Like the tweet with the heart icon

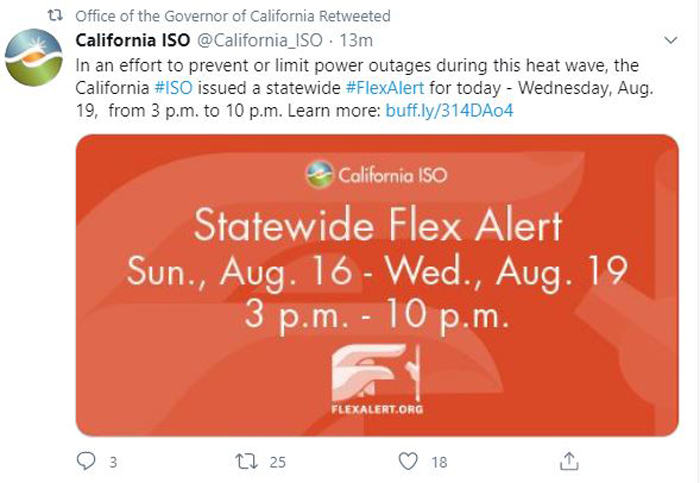[x=408, y=461]
